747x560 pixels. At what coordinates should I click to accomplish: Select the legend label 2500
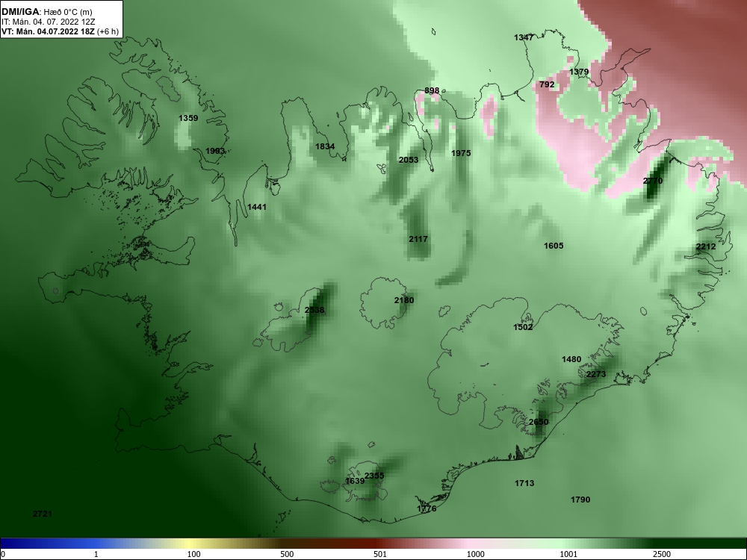tap(662, 554)
